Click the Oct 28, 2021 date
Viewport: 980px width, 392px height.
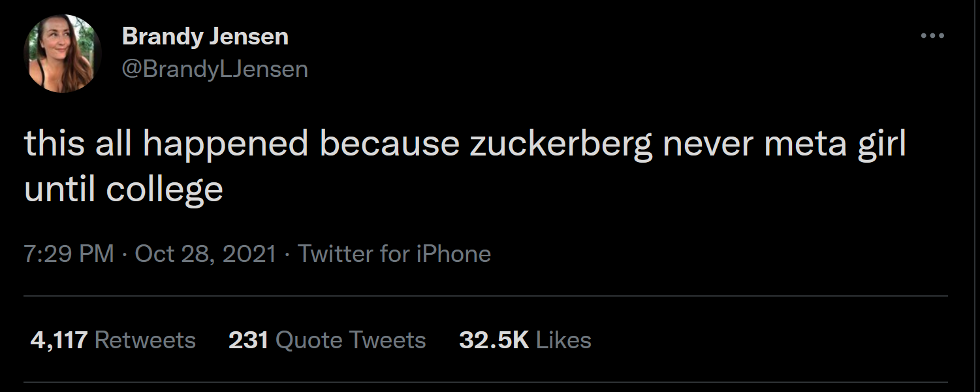[x=206, y=253]
